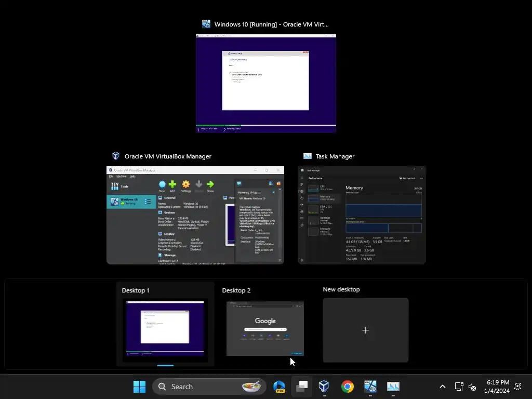Click the Run new task button in the Task Manager preview

[x=407, y=178]
